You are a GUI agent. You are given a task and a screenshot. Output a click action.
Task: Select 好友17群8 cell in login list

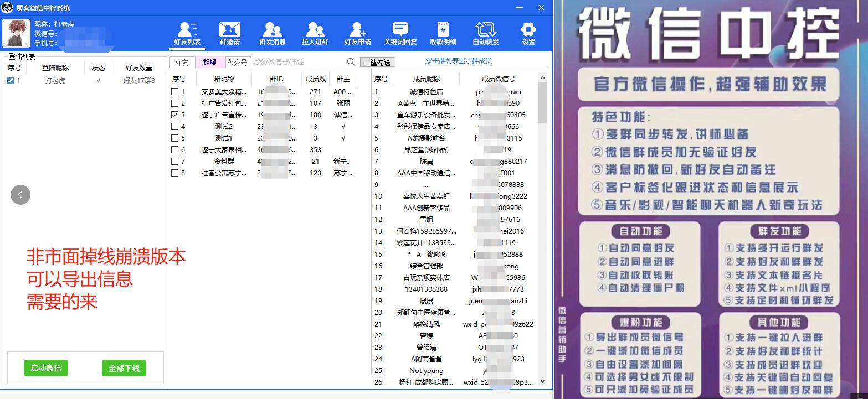coord(139,81)
